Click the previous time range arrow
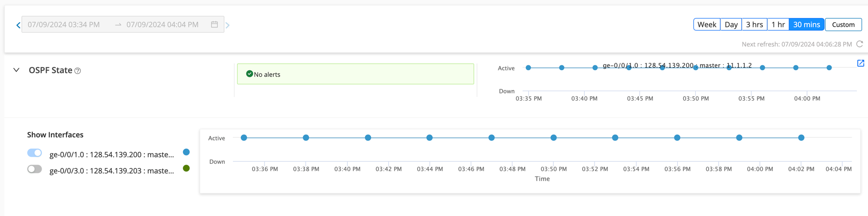 [18, 25]
